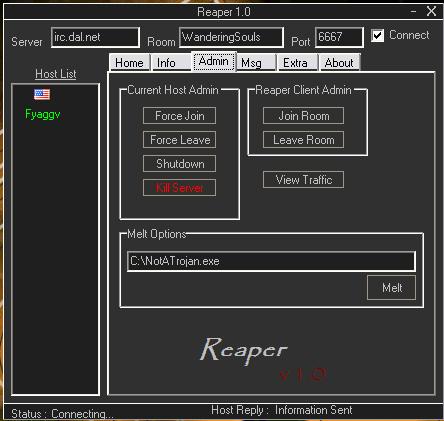Image resolution: width=444 pixels, height=421 pixels.
Task: Open the About tab
Action: coord(340,63)
